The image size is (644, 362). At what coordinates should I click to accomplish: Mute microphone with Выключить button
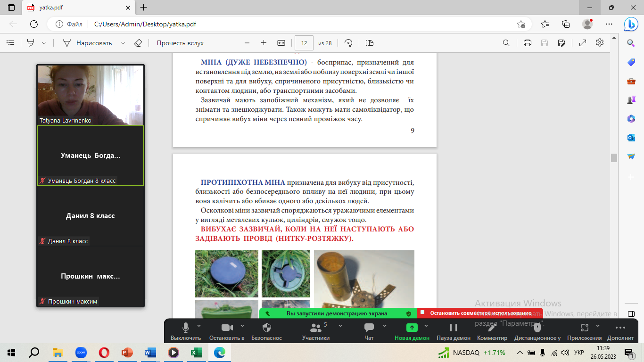186,331
